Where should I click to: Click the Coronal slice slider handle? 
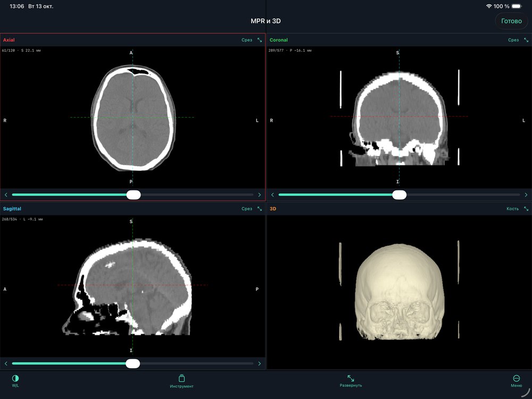click(400, 195)
